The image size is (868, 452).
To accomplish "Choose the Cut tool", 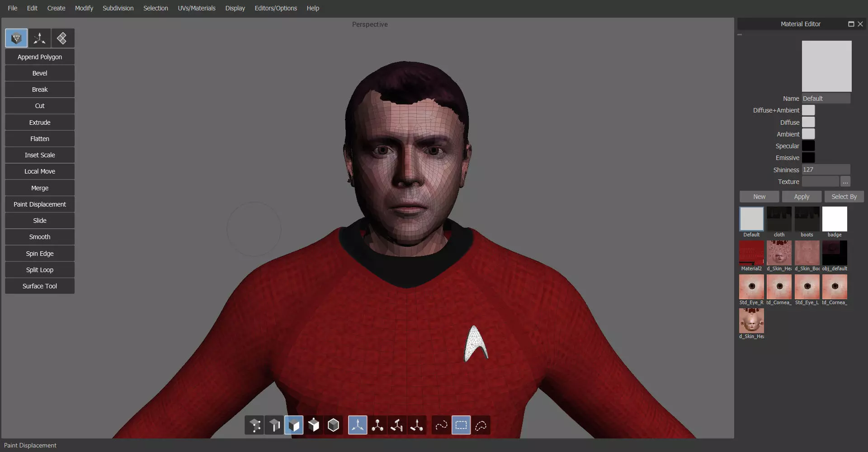I will (x=40, y=106).
